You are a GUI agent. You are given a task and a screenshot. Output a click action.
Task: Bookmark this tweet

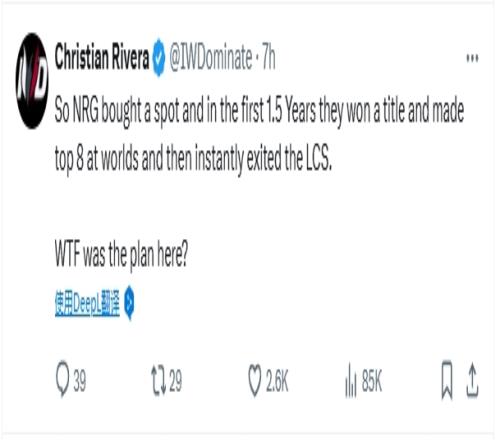tap(447, 380)
